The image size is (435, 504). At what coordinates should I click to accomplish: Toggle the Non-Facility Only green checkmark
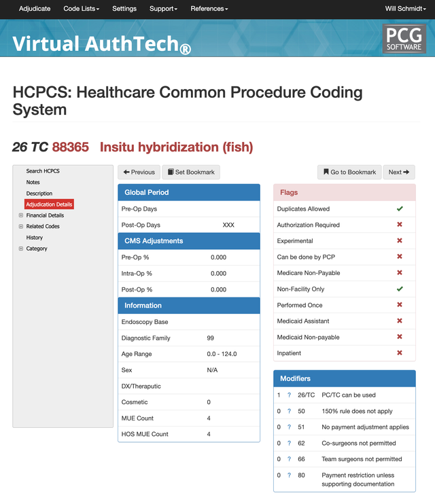[400, 289]
